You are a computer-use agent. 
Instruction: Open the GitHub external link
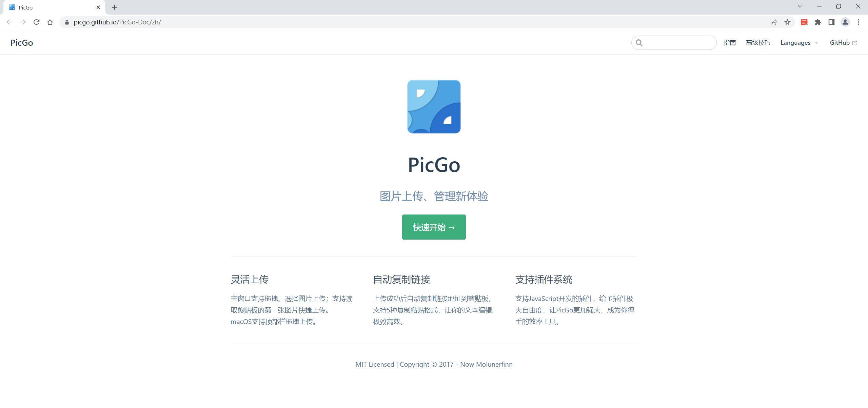coord(843,43)
